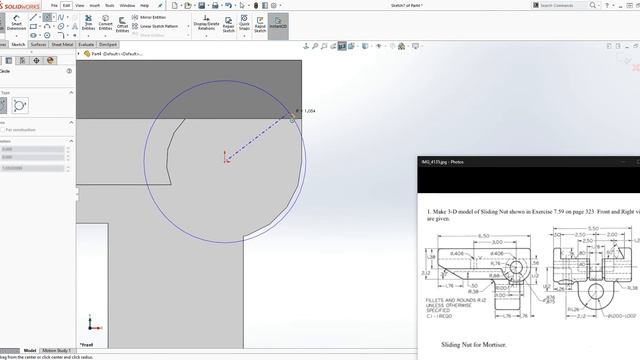Click the active Circle tool icon
This screenshot has height=360, width=640.
pos(47,18)
